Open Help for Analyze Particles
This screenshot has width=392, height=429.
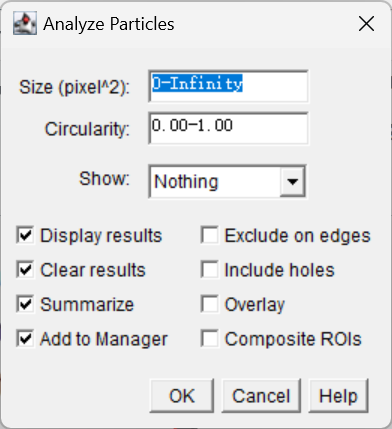pos(338,396)
